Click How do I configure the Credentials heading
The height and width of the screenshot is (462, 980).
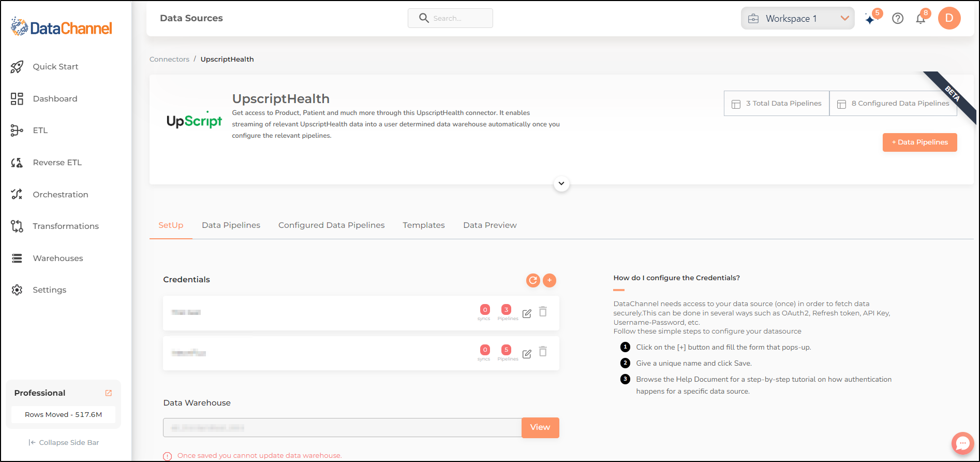(676, 278)
